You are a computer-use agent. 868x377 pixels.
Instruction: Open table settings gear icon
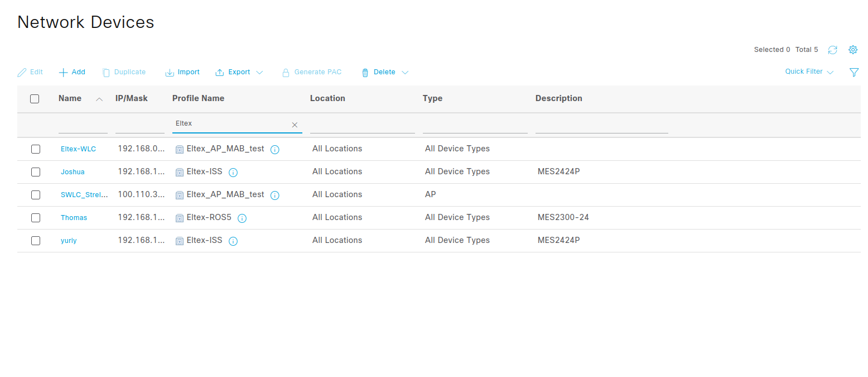click(x=852, y=50)
